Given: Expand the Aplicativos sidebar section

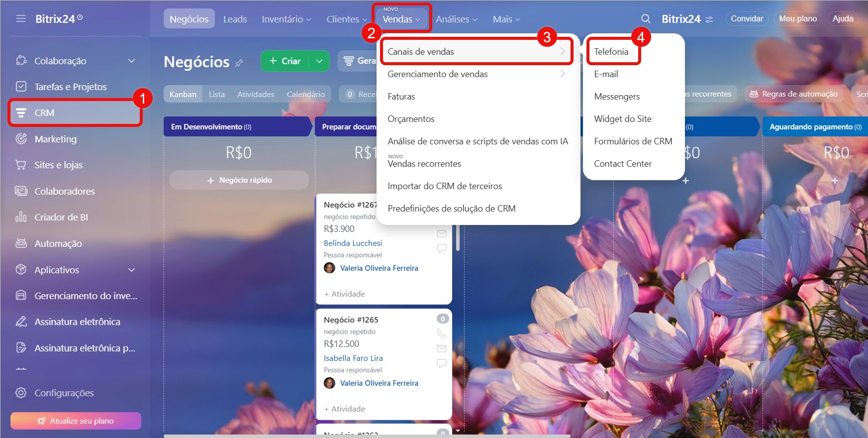Looking at the screenshot, I should (x=131, y=270).
